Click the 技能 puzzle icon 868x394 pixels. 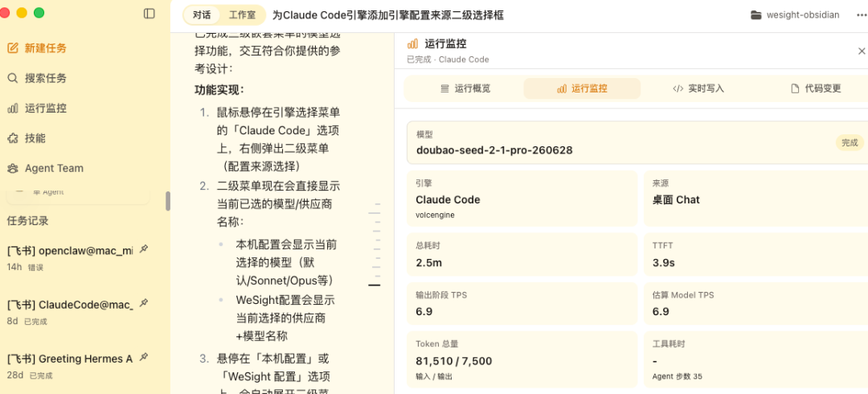tap(13, 138)
